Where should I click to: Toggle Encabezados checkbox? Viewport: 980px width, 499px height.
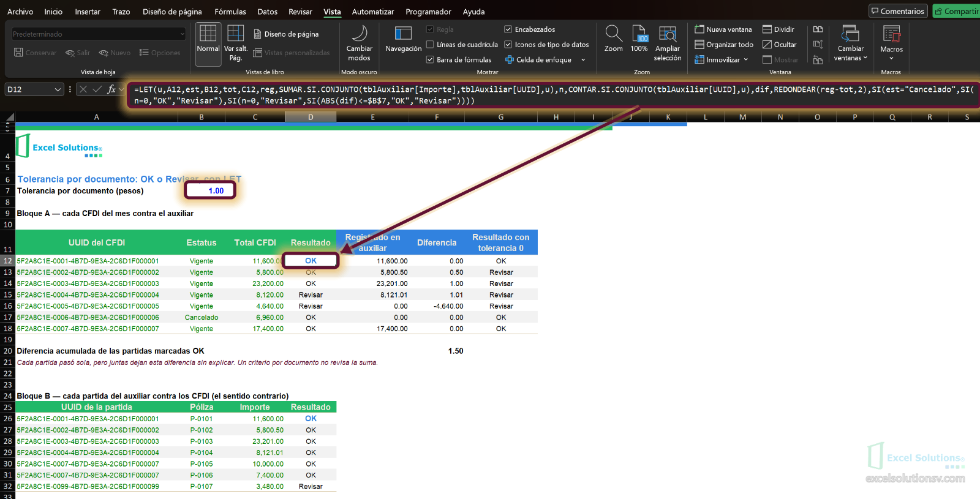pos(508,29)
